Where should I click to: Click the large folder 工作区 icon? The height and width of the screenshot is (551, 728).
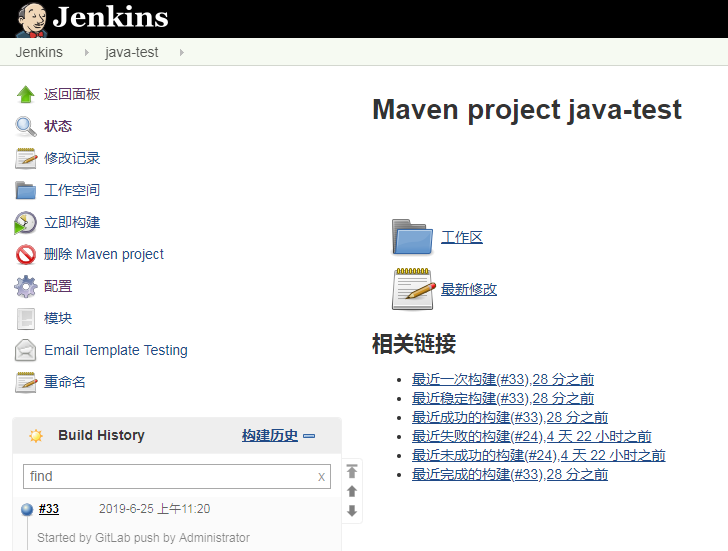click(412, 237)
